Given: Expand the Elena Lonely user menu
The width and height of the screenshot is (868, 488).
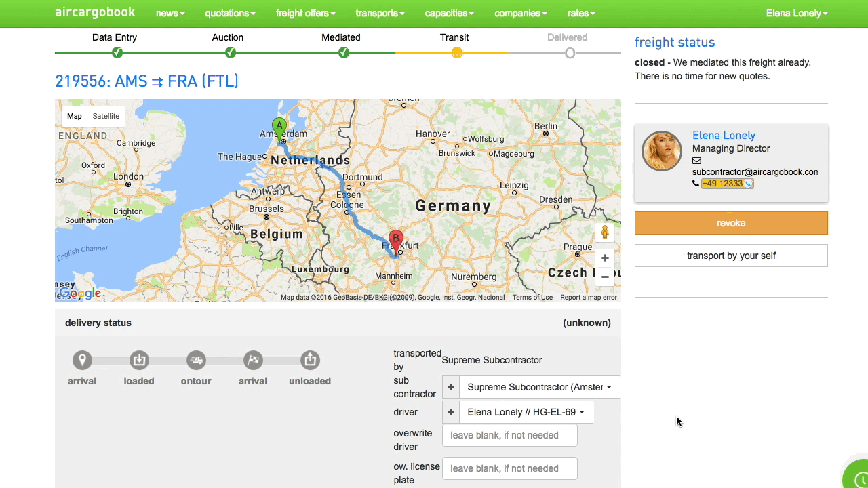Looking at the screenshot, I should pyautogui.click(x=796, y=14).
